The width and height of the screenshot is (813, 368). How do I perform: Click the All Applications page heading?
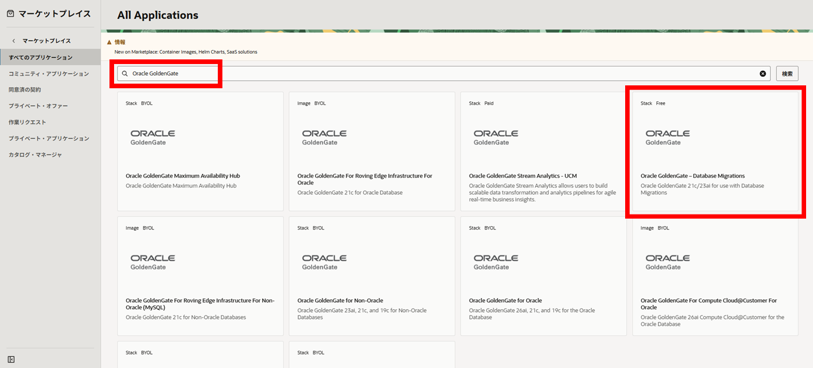(158, 15)
